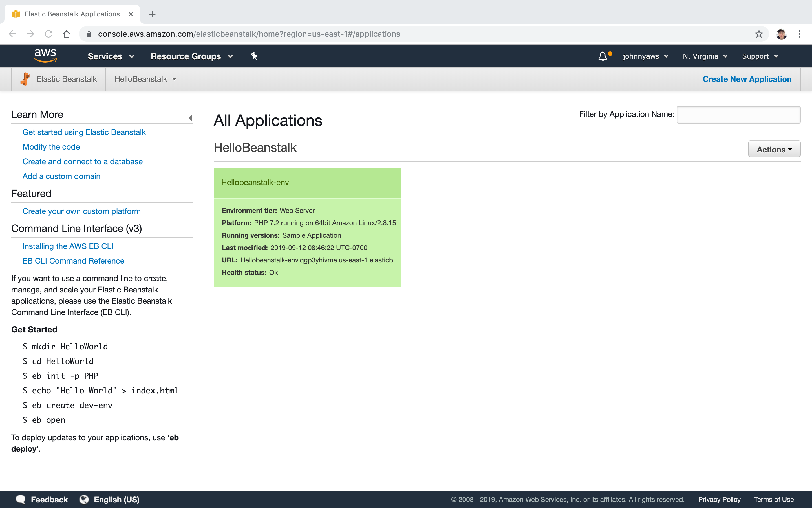812x508 pixels.
Task: Open Add a custom domain link
Action: (x=61, y=176)
